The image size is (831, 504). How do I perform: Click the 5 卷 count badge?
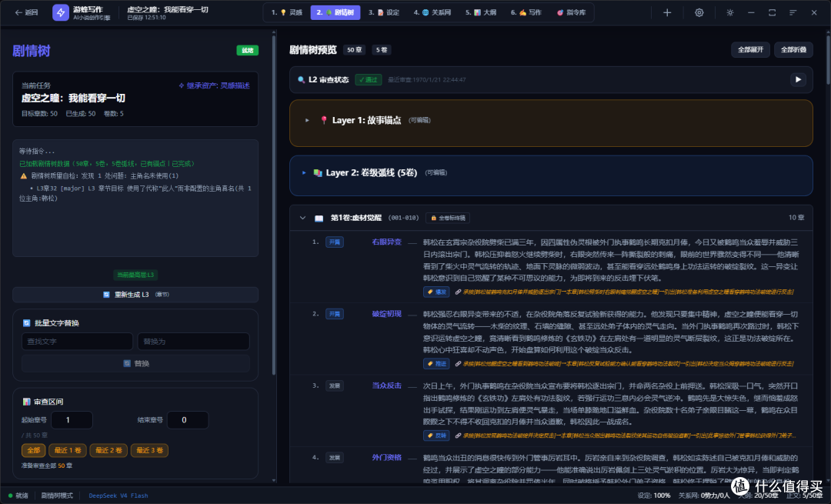(x=381, y=50)
